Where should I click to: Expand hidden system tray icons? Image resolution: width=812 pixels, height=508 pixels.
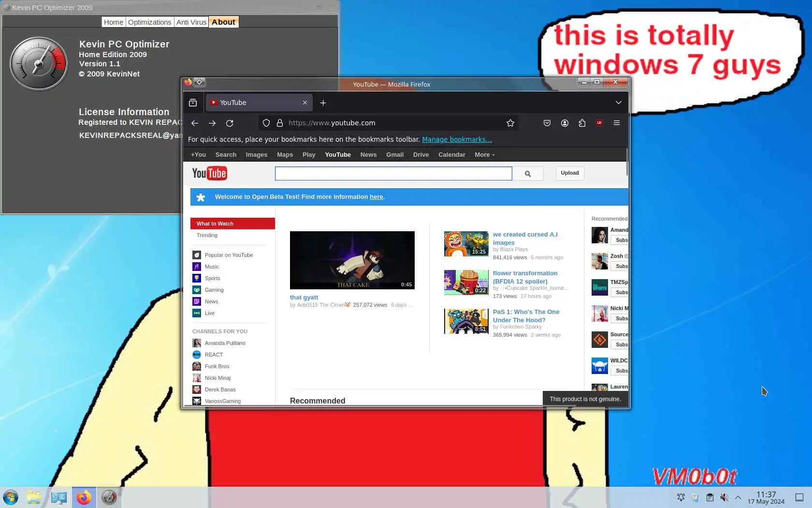(738, 497)
